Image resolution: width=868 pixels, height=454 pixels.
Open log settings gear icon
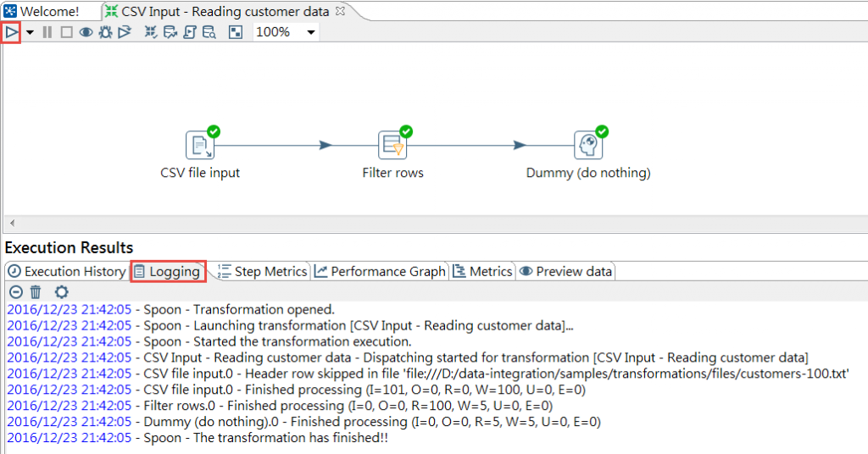pyautogui.click(x=61, y=292)
